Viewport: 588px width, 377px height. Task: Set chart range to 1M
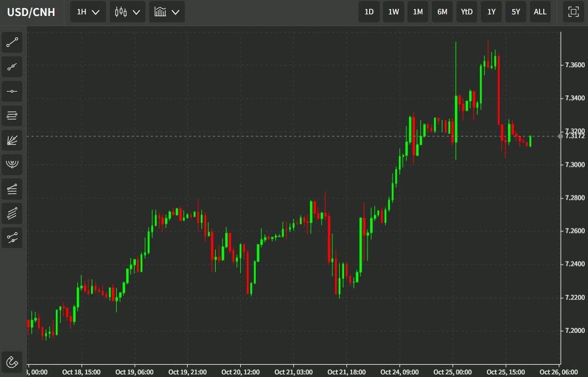[x=418, y=12]
